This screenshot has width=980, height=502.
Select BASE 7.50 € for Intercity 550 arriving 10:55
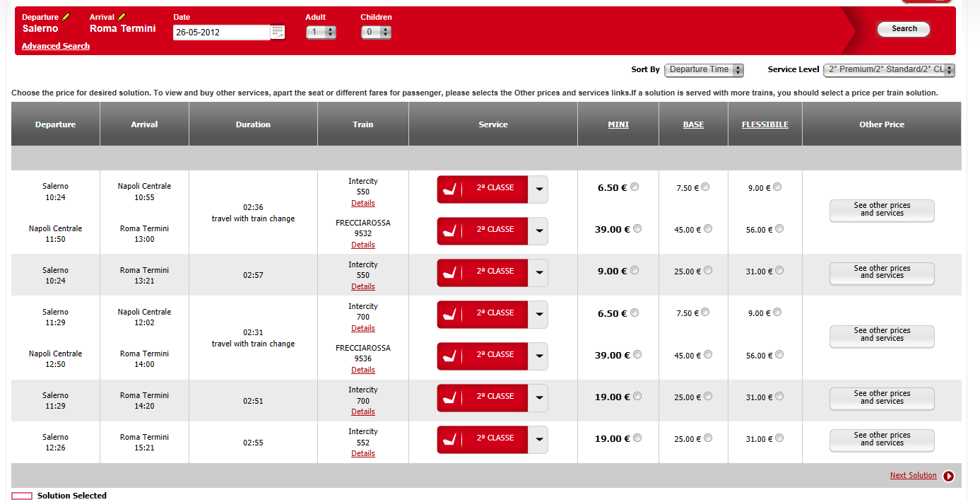pyautogui.click(x=705, y=187)
